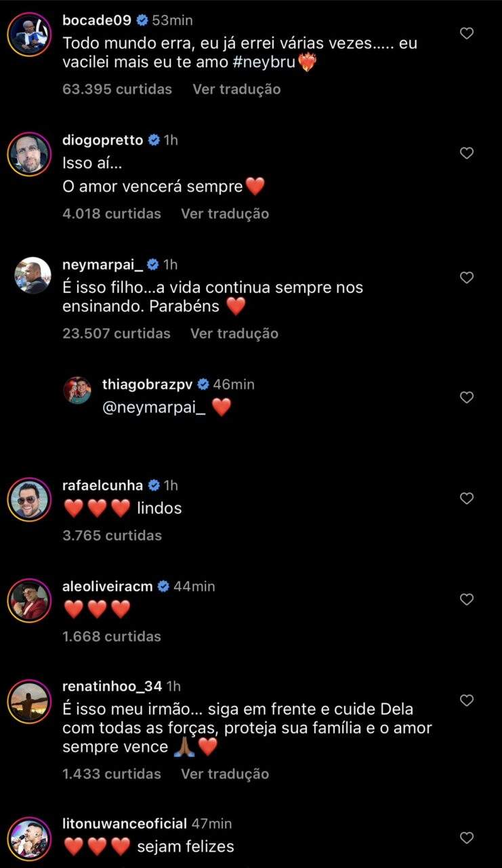Viewport: 502px width, 868px height.
Task: Open thiagobrazpv's avatar
Action: 77,391
